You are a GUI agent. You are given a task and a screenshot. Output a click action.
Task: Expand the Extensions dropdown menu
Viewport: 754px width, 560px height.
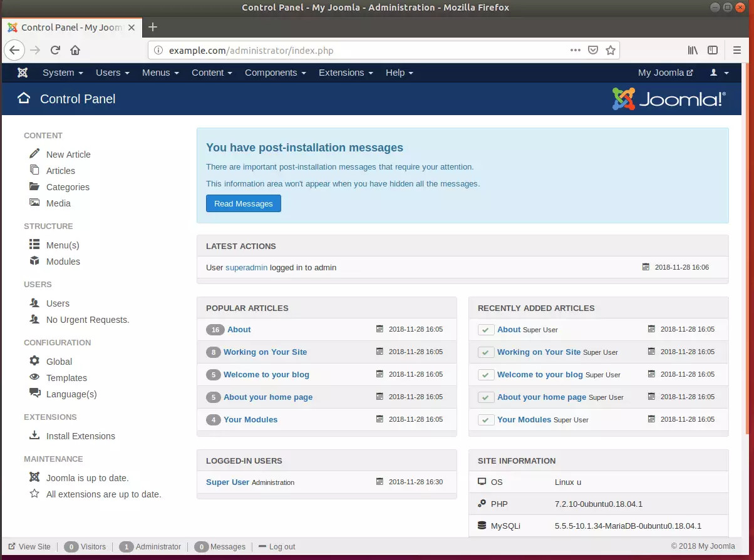click(x=346, y=73)
